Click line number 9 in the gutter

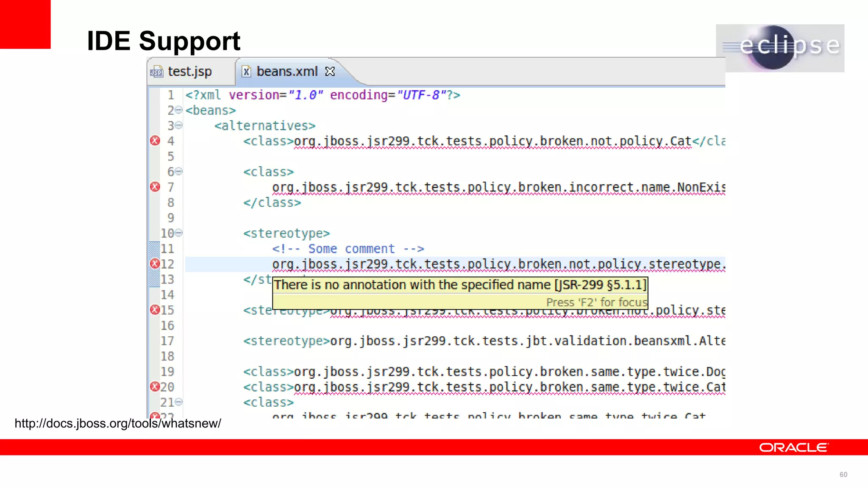(x=170, y=218)
